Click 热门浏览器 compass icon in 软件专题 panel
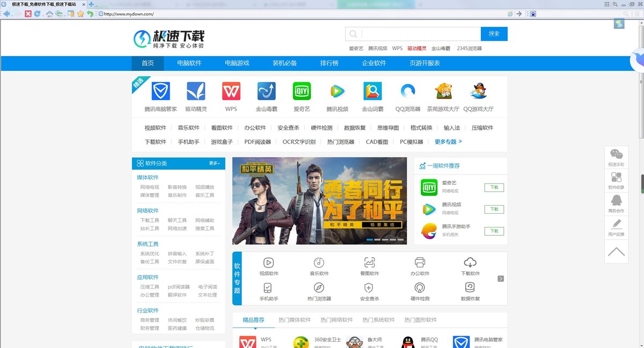Viewport: 644px width, 348px height. point(319,288)
